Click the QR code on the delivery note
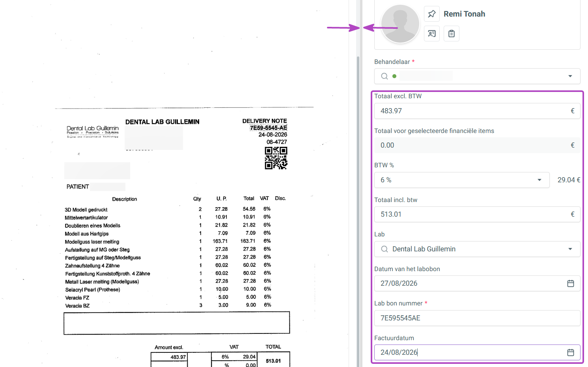The image size is (588, 367). tap(276, 158)
